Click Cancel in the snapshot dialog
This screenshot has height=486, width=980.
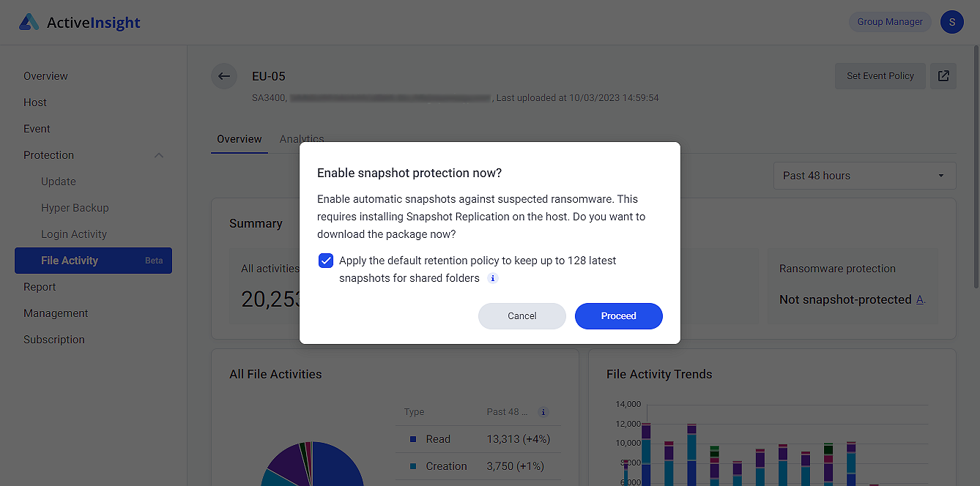[522, 316]
